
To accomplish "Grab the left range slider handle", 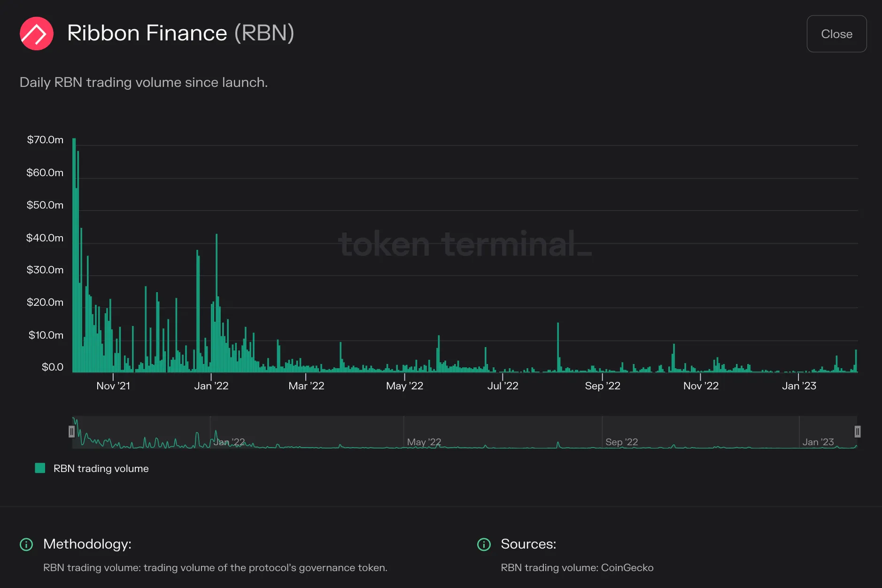I will pos(71,431).
